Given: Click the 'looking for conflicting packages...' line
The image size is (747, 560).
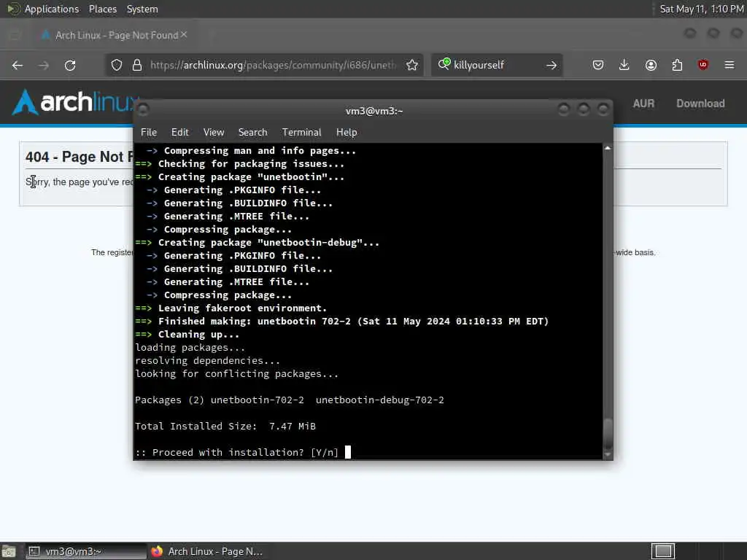Looking at the screenshot, I should point(237,374).
